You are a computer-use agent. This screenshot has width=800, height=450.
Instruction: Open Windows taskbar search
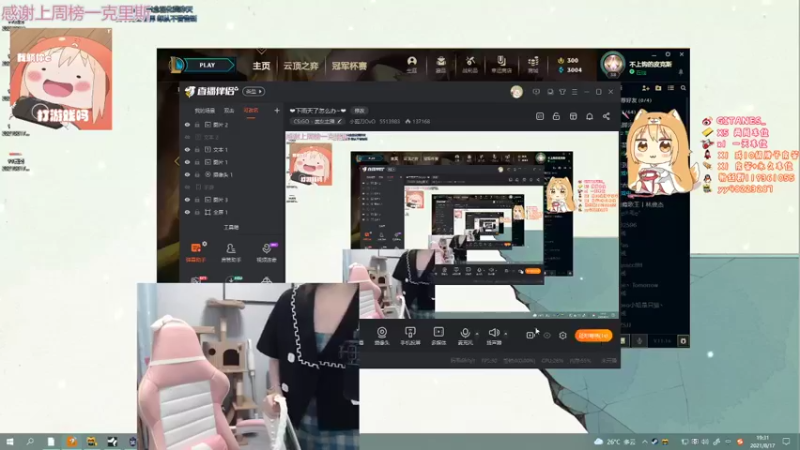pyautogui.click(x=30, y=442)
